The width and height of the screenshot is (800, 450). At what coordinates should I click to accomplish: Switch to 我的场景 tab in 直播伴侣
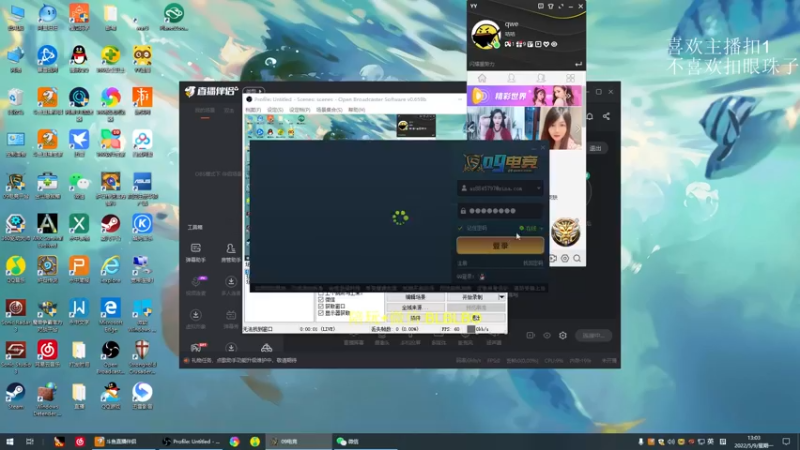tap(205, 111)
